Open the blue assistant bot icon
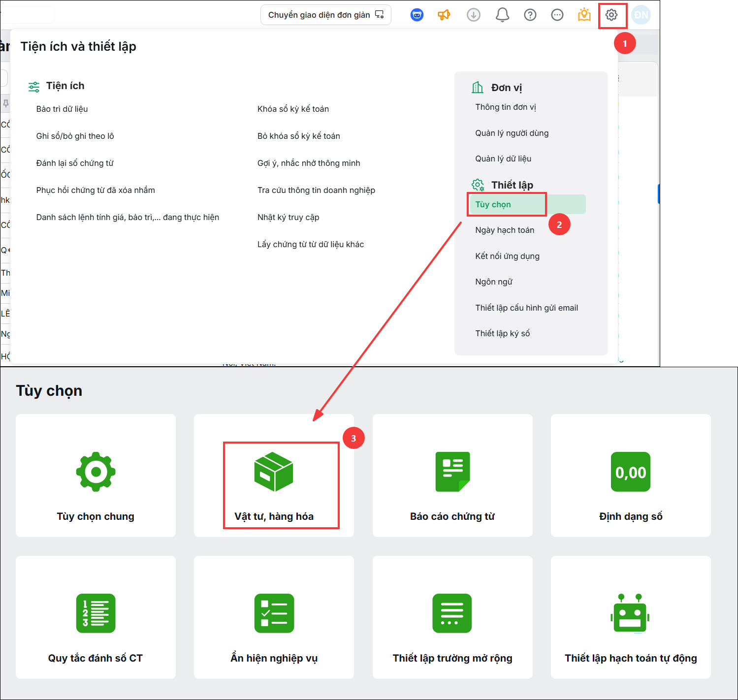Viewport: 738px width, 700px height. pos(417,15)
